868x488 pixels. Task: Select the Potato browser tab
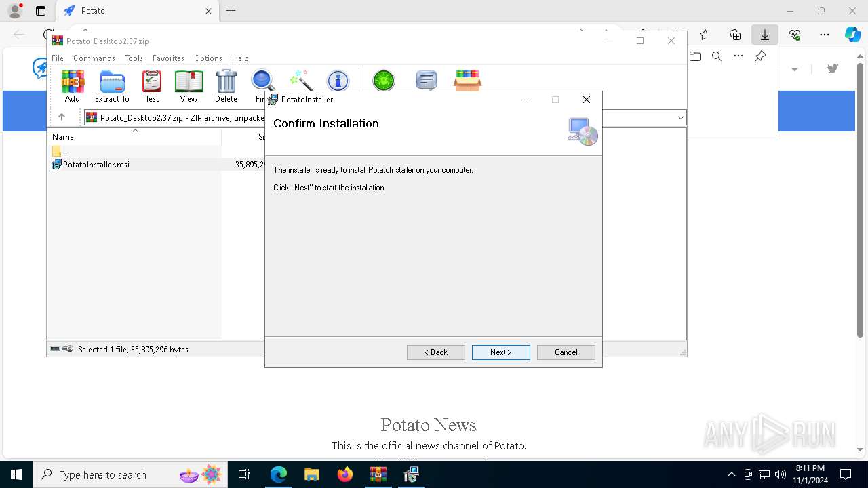138,11
